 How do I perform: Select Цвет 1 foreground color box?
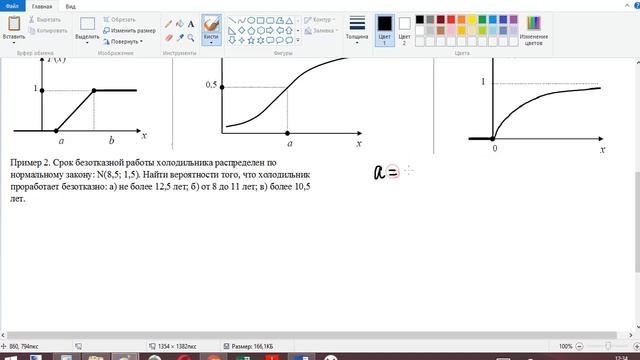click(x=384, y=30)
